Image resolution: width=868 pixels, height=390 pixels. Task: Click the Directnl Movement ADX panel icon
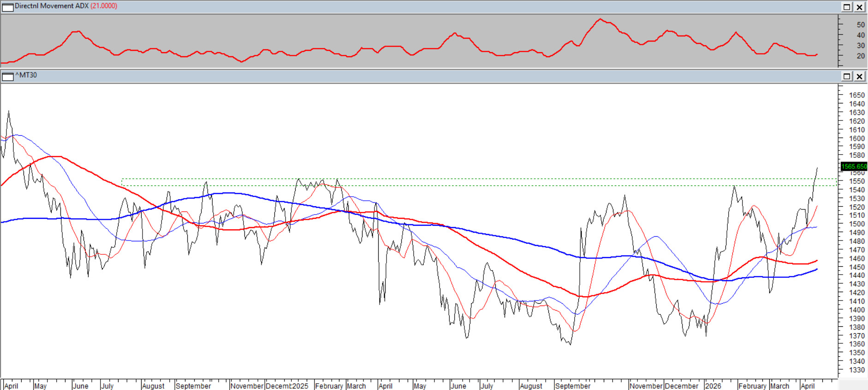[8, 7]
